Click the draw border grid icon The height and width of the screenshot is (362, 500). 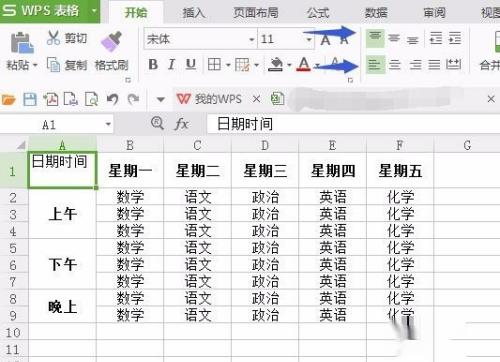[x=242, y=64]
